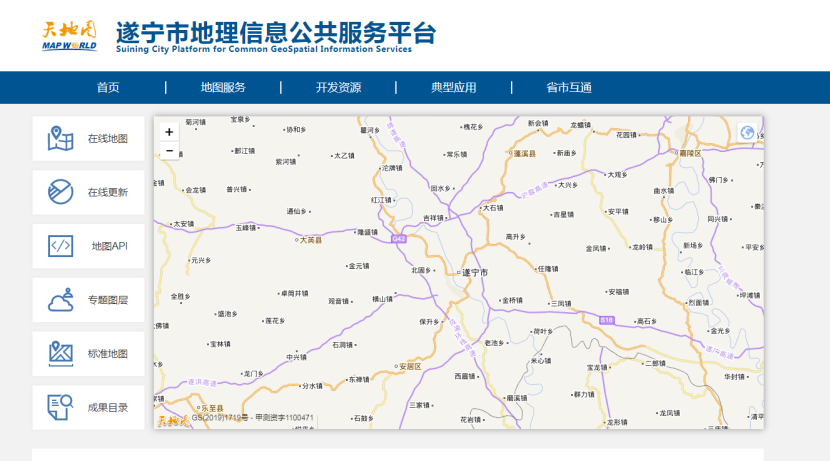Viewport: 830px width, 461px height.
Task: Click the 专题图层 cloud icon
Action: tap(61, 299)
